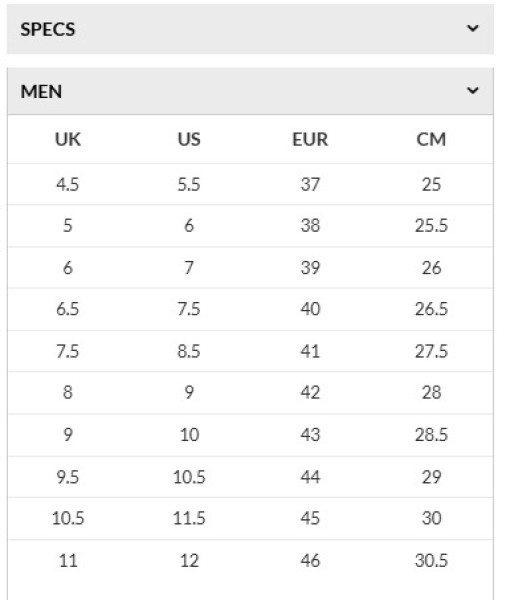The image size is (506, 600).
Task: Click UK size 9.5 cell
Action: click(68, 477)
